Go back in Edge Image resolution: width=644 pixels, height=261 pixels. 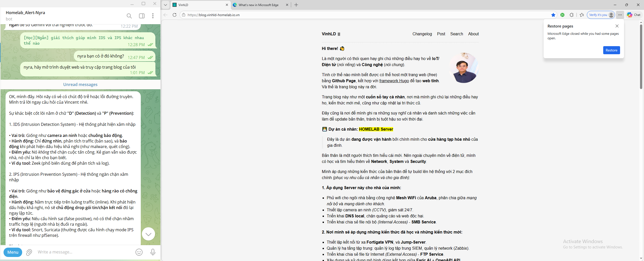(165, 15)
